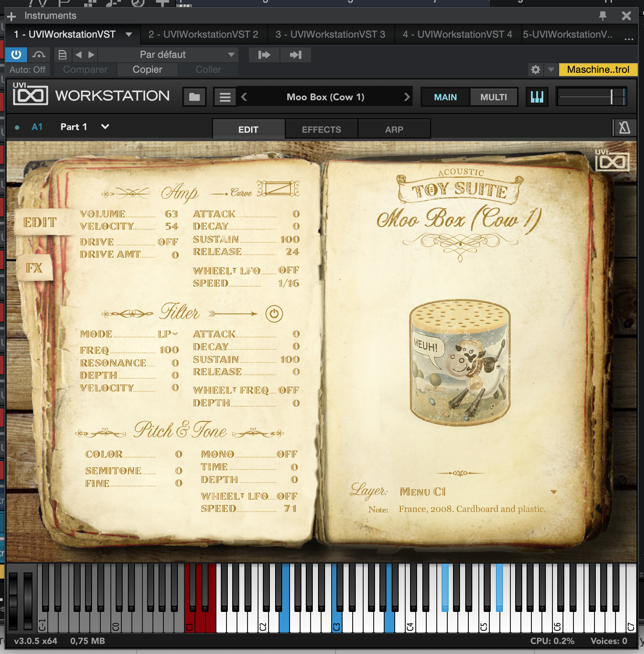Open the EFFECTS tab
Image resolution: width=644 pixels, height=654 pixels.
point(322,129)
